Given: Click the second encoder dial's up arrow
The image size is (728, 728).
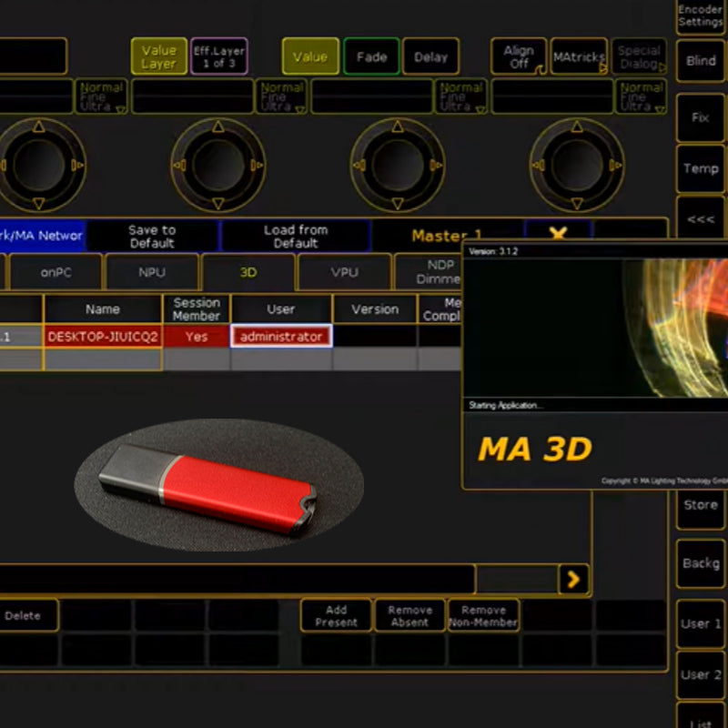Looking at the screenshot, I should tap(218, 127).
